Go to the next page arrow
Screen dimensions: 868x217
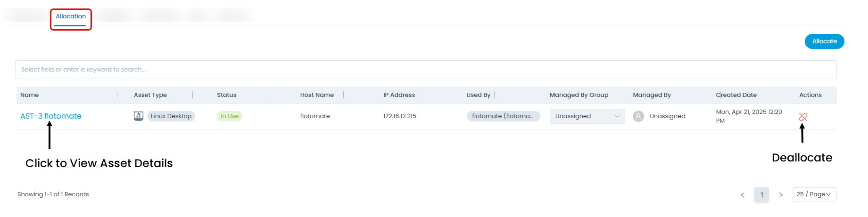coord(781,195)
